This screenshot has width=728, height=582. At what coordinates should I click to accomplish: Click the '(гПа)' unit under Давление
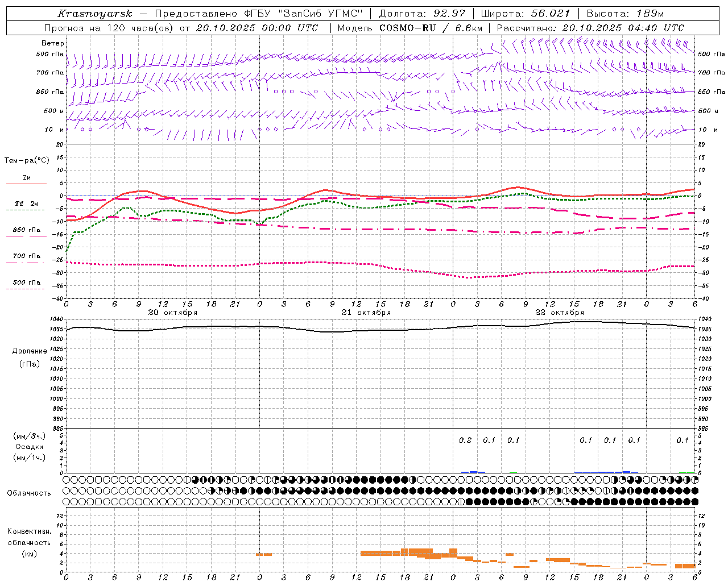point(30,364)
